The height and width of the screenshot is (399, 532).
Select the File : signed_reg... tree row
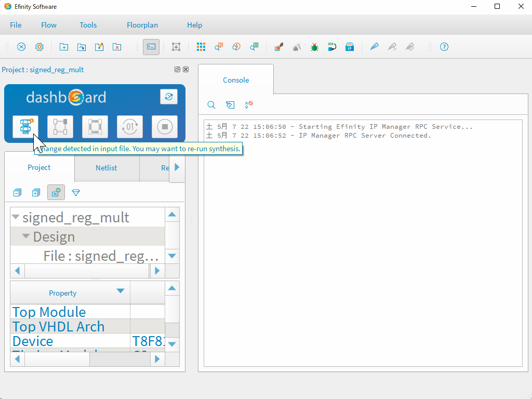pos(87,256)
